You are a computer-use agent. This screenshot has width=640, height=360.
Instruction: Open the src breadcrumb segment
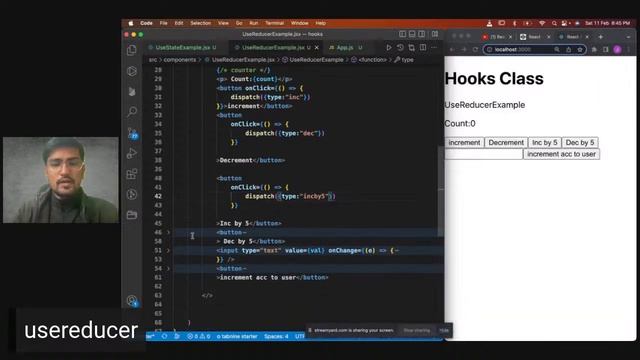pos(153,60)
